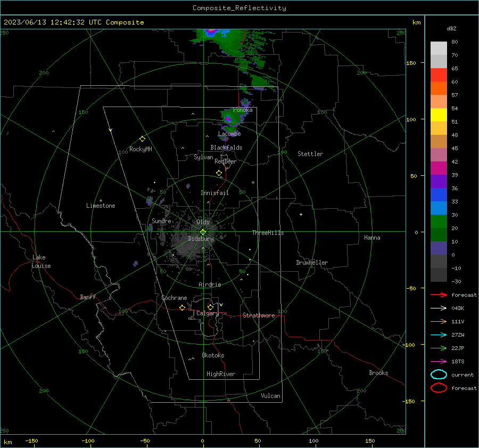The image size is (479, 448).
Task: Click the white plus marker east of ThreeHills
Action: 301,214
